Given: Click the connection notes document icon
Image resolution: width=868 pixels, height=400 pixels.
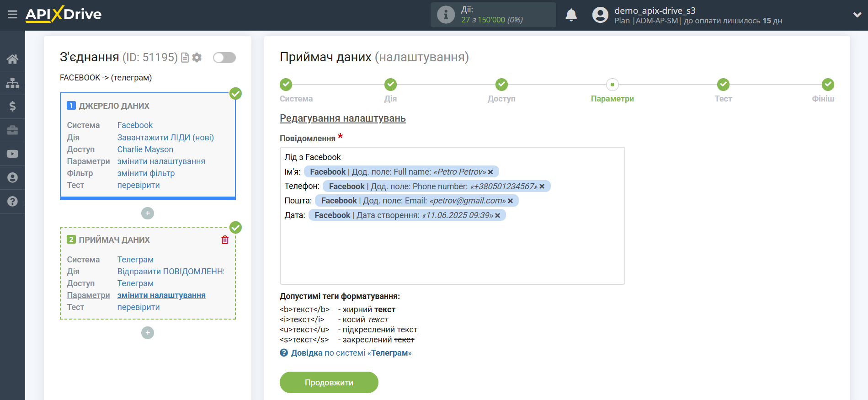Looking at the screenshot, I should point(185,58).
